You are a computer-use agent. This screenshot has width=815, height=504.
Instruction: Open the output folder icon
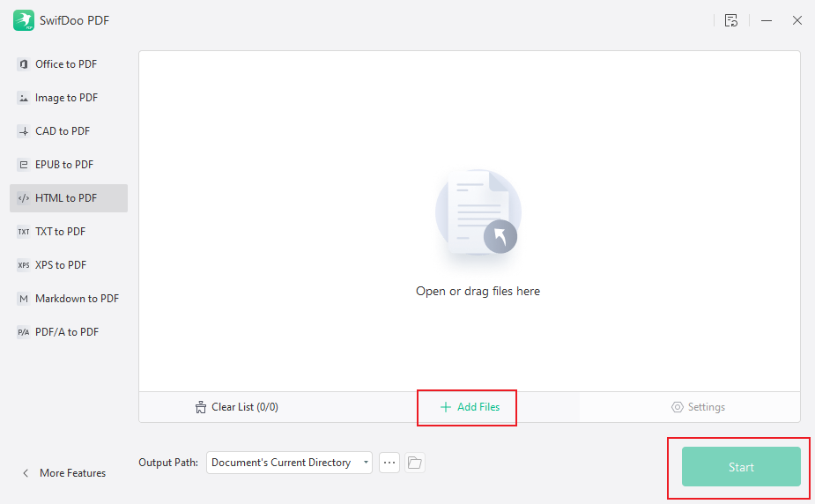[415, 463]
